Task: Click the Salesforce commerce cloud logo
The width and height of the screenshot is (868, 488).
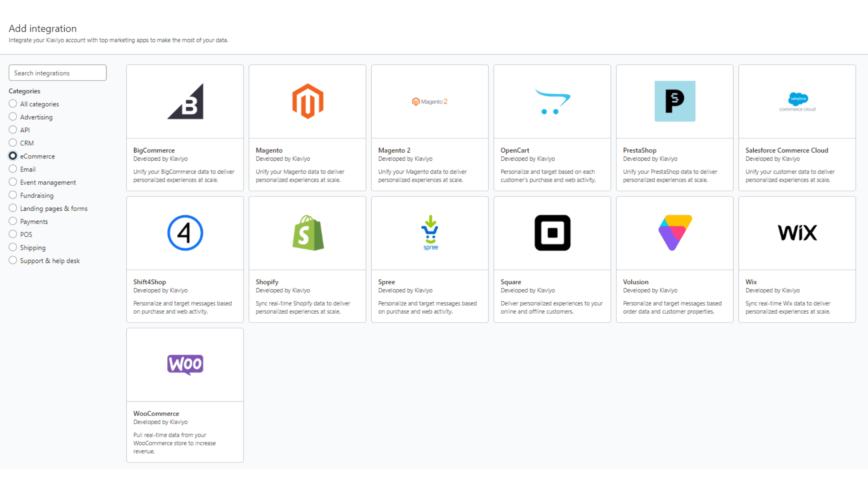Action: point(797,102)
